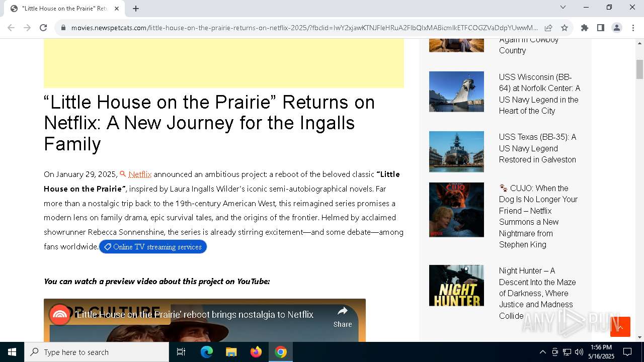Open the Night Hunter article link
Screen dimensions: 644x362
(x=537, y=293)
